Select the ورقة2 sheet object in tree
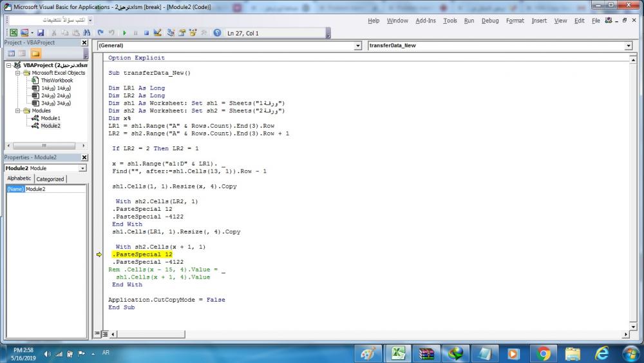 pyautogui.click(x=56, y=95)
